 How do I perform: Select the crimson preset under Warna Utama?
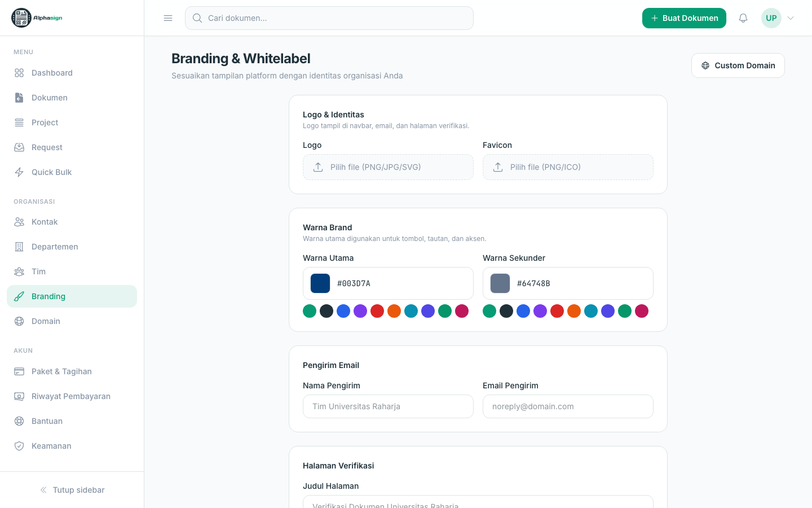click(x=462, y=311)
